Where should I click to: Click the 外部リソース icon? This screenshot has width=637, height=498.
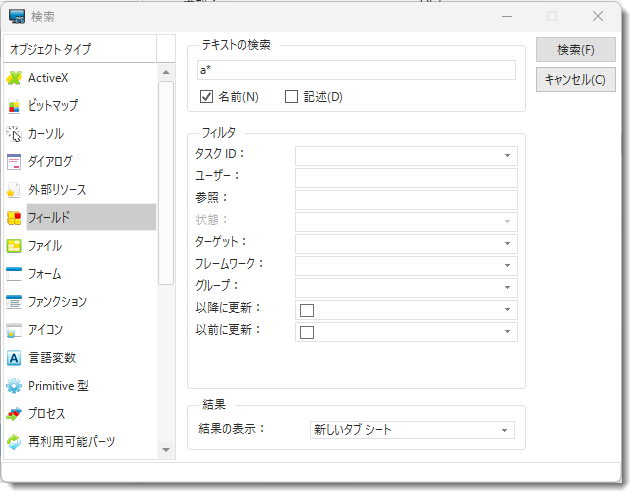click(14, 190)
